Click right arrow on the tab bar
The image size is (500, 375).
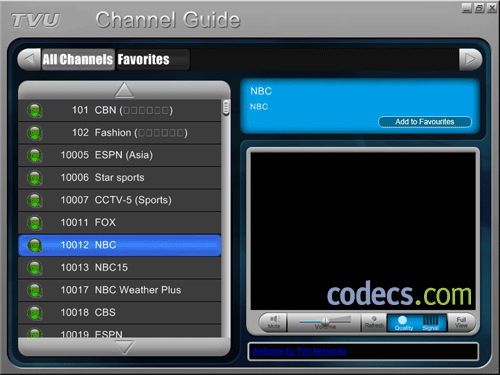coord(470,59)
